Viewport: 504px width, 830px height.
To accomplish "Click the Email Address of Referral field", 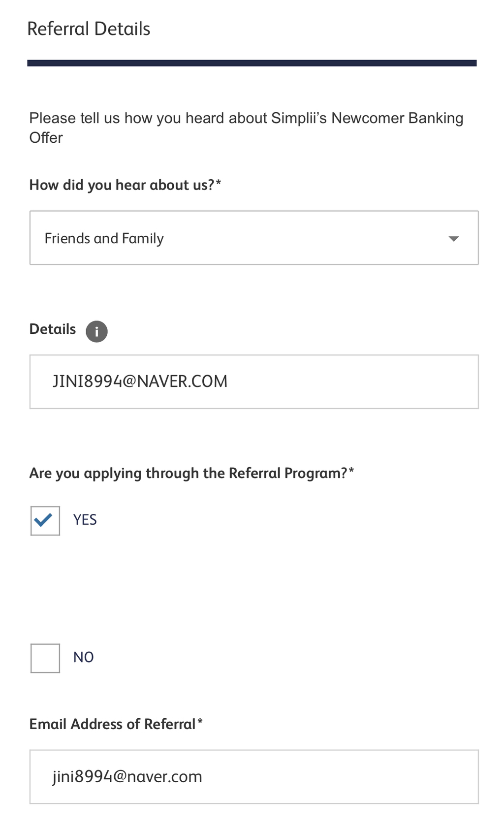I will (253, 777).
